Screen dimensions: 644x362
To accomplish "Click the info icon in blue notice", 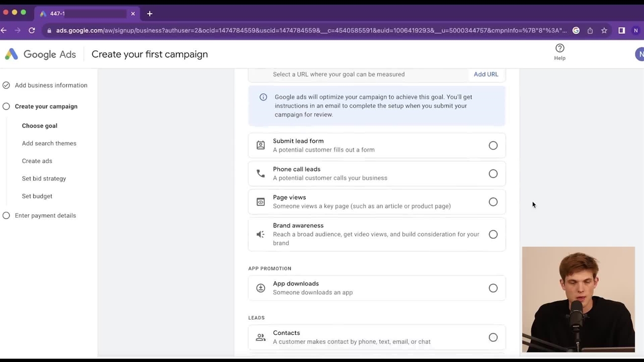I will click(263, 97).
